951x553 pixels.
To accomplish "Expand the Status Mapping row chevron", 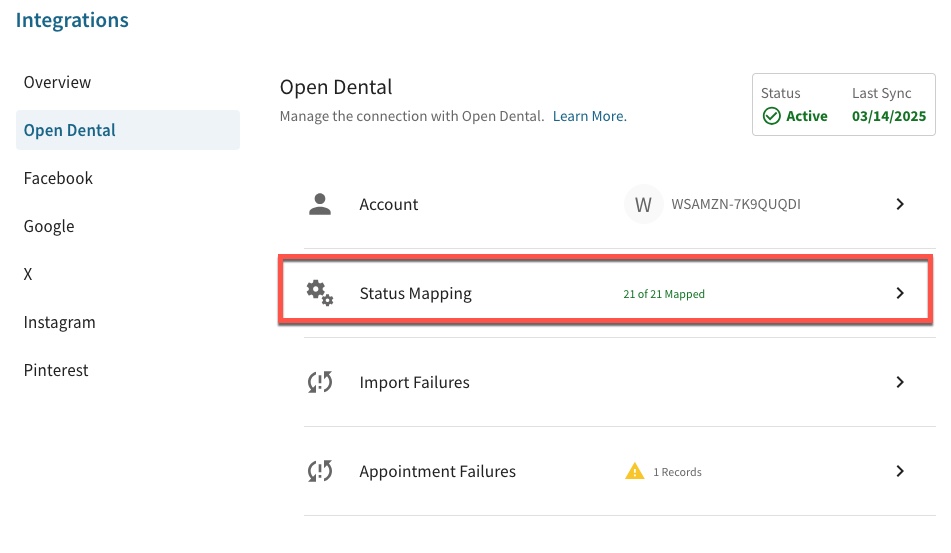I will (900, 293).
